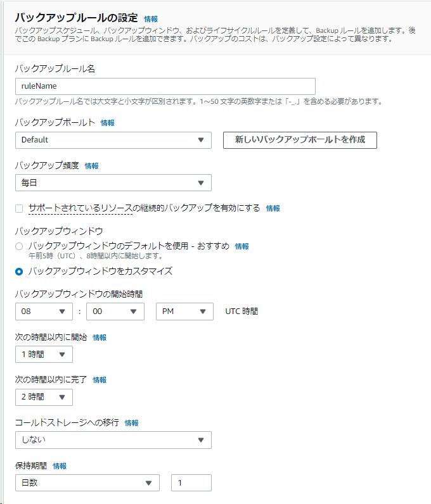
Task: Click サポートされているリソース underlined link text
Action: coord(80,208)
